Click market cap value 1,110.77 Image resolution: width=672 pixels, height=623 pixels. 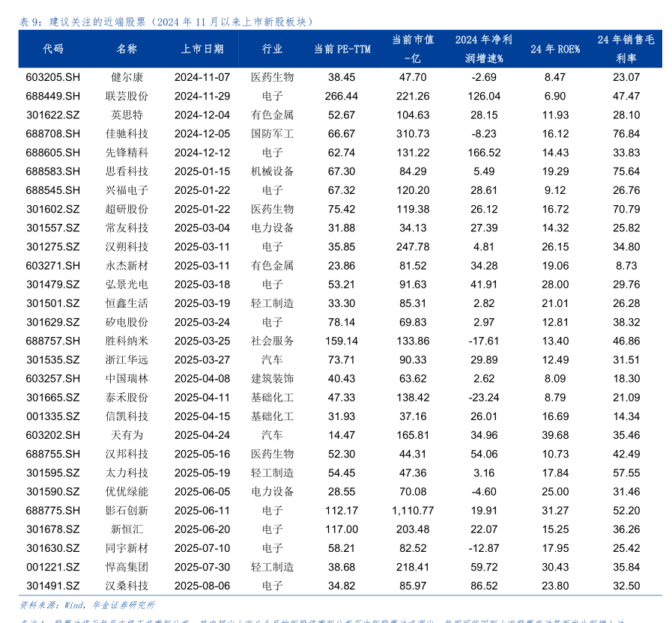(x=413, y=511)
